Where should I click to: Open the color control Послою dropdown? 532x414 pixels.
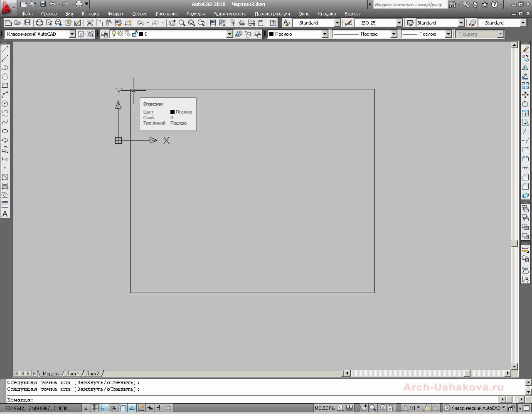tap(325, 34)
